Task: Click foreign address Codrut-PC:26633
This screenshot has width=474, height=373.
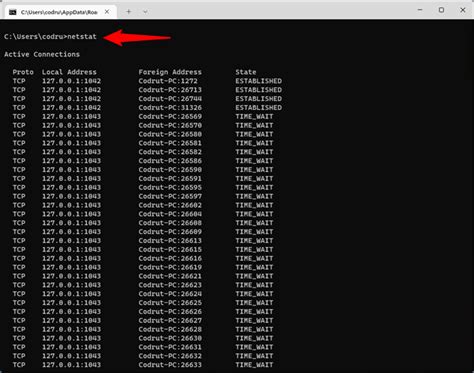Action: coord(170,365)
